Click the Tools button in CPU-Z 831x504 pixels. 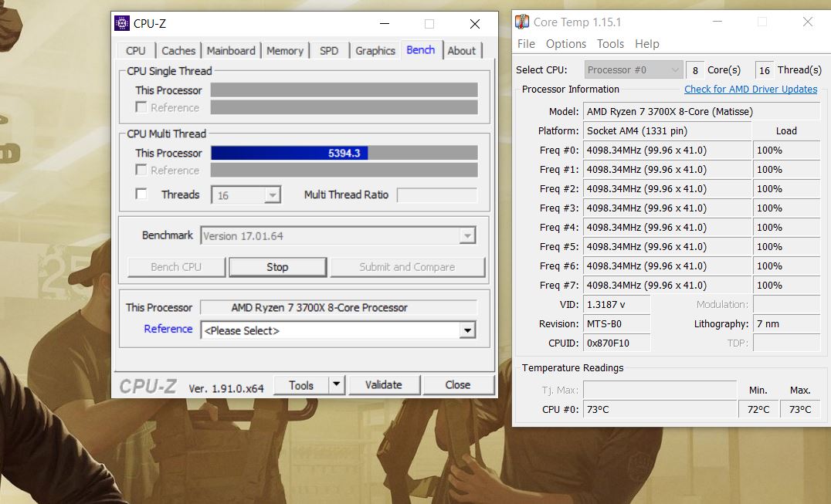pos(301,385)
